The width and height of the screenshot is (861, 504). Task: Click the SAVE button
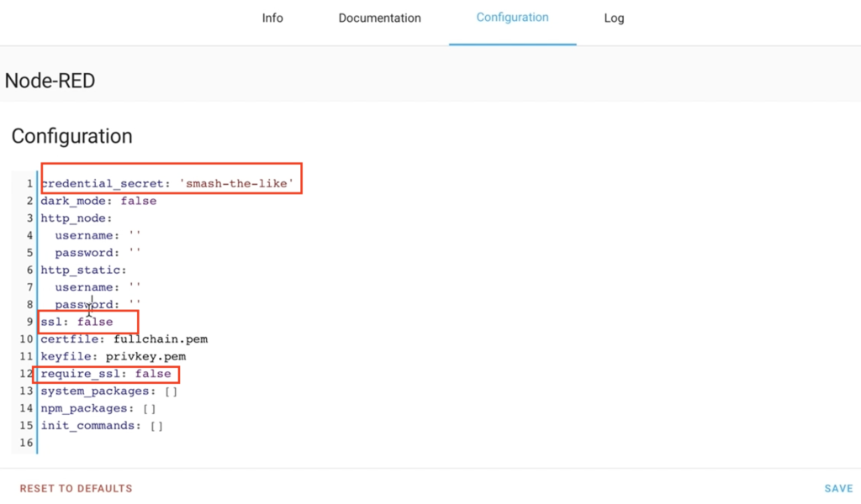838,489
